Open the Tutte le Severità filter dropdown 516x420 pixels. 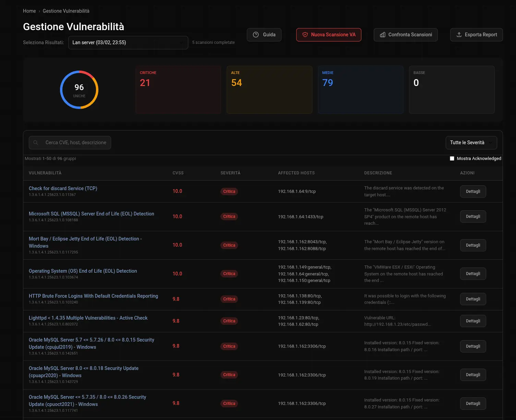coord(471,143)
